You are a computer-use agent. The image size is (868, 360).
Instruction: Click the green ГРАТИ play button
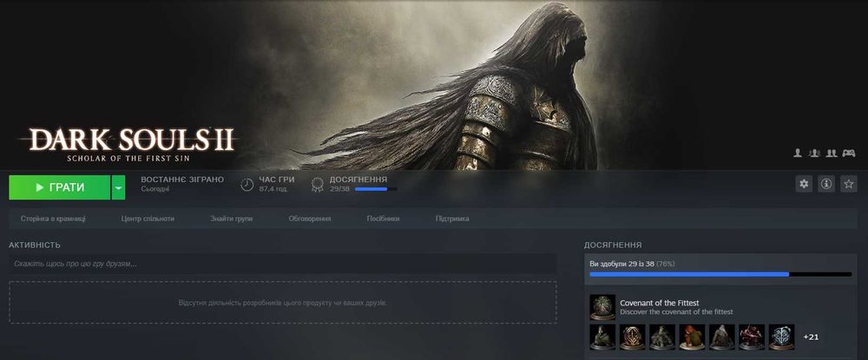coord(59,187)
